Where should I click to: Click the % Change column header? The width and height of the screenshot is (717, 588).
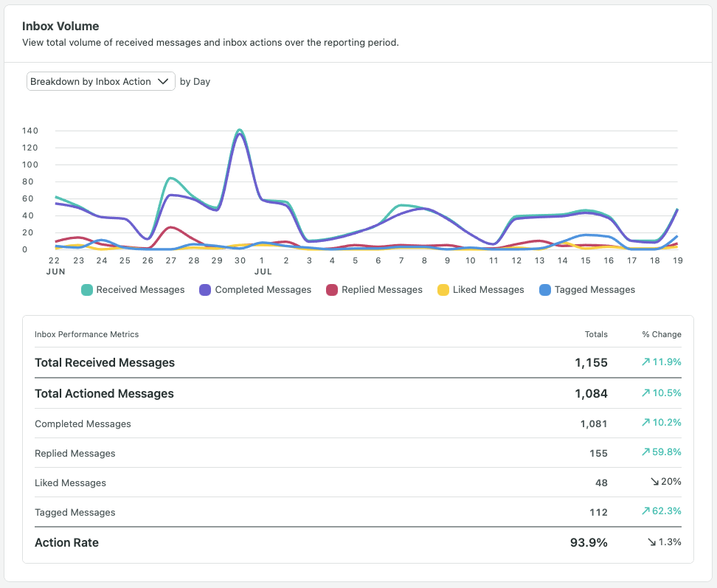(x=661, y=334)
